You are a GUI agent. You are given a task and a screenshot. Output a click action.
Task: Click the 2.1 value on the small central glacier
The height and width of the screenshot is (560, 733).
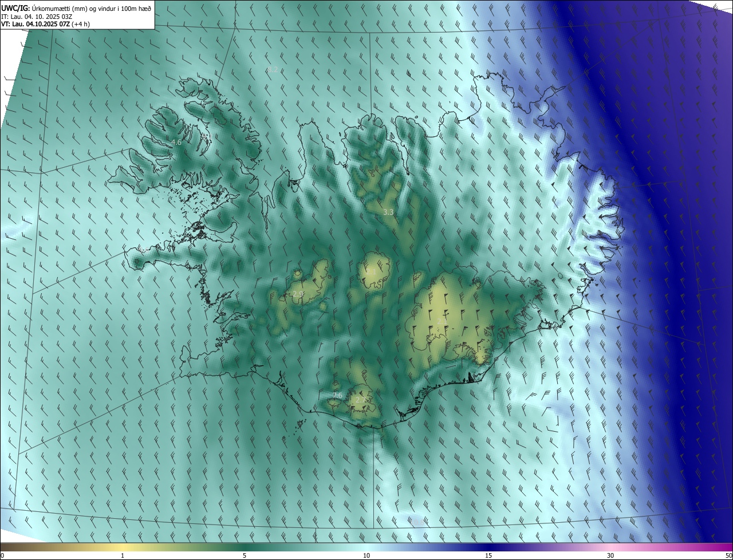pyautogui.click(x=371, y=272)
